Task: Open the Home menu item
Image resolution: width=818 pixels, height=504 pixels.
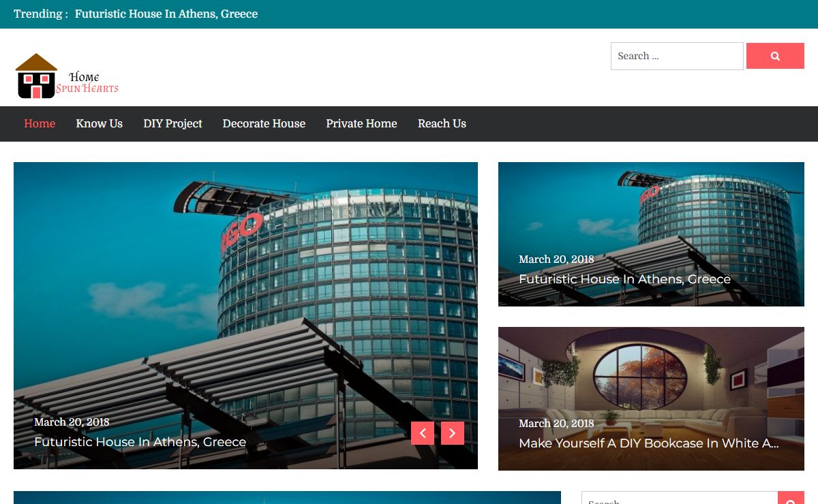Action: [x=40, y=123]
